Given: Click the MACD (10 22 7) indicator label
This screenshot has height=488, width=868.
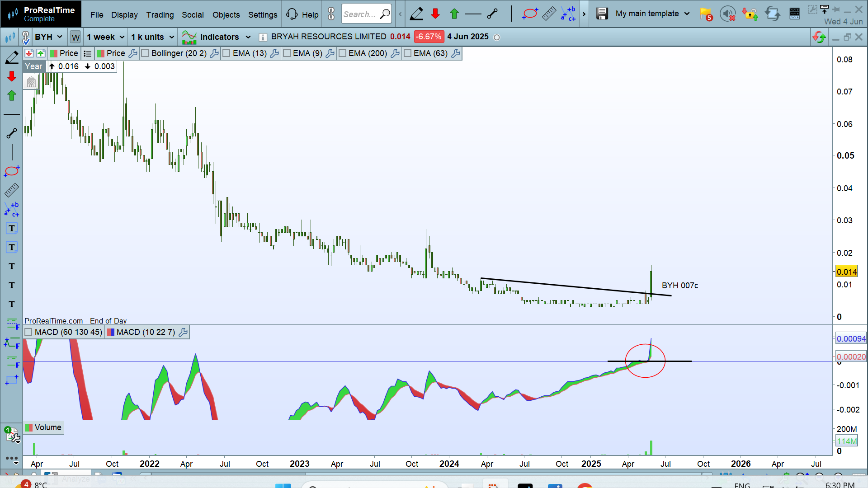Looking at the screenshot, I should pyautogui.click(x=146, y=332).
